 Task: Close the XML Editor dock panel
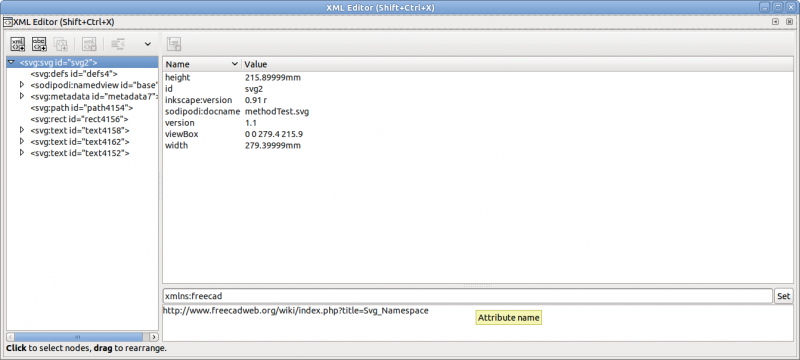pyautogui.click(x=790, y=22)
